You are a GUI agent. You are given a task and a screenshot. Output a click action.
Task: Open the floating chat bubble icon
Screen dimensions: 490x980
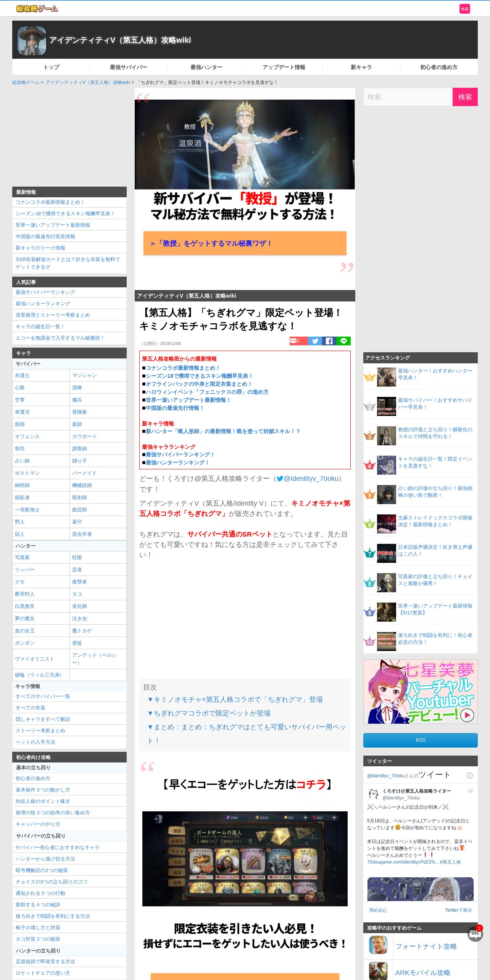[x=475, y=934]
